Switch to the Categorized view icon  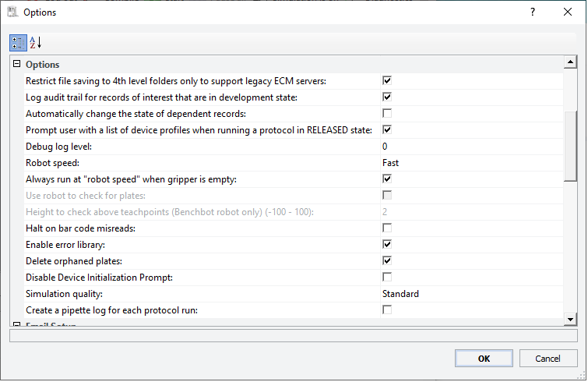[18, 43]
